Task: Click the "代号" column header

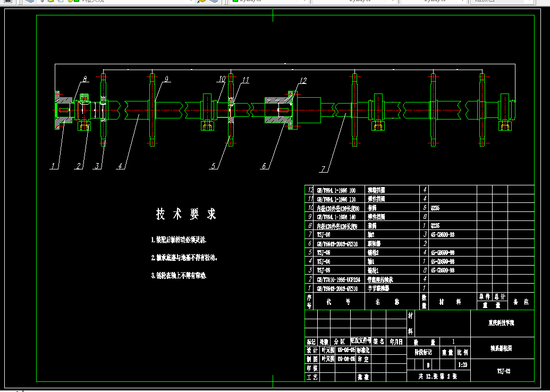Action: (x=338, y=302)
